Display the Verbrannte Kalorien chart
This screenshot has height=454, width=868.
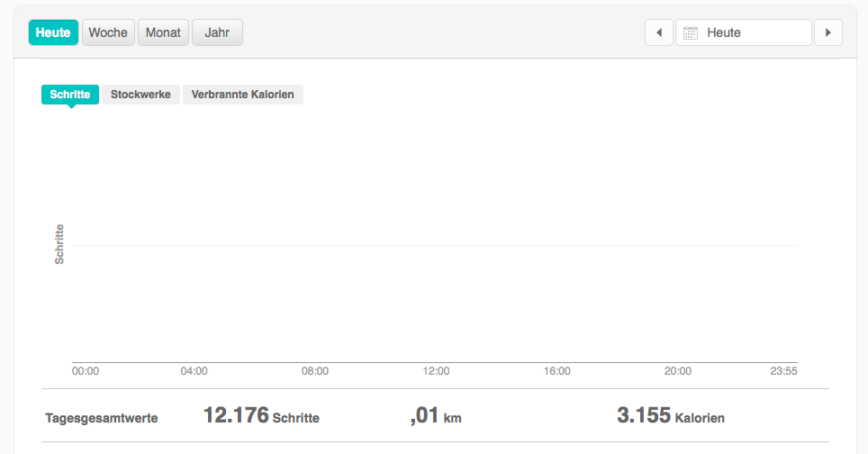[x=243, y=94]
